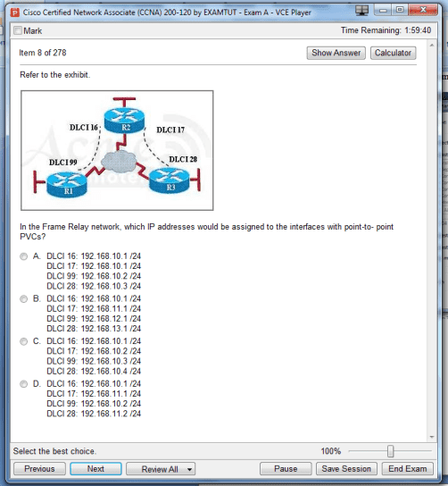Open the Review All dropdown arrow
Screen dimensions: 448x486
pos(189,469)
